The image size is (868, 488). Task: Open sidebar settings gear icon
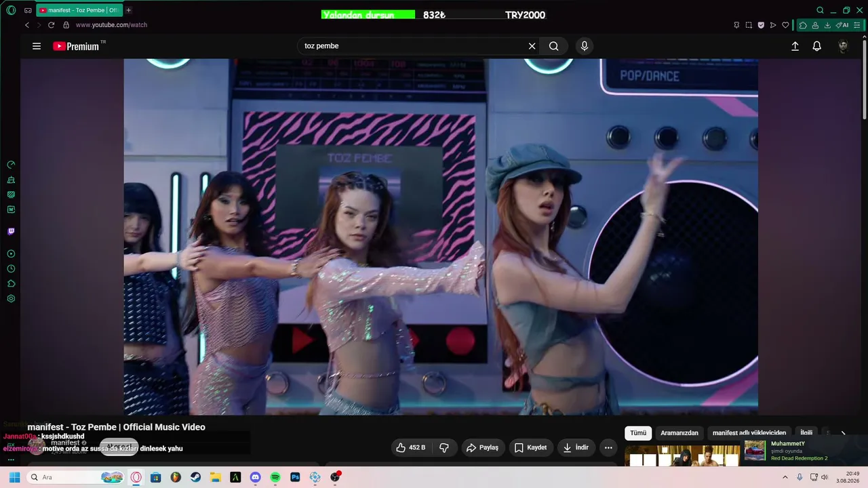click(11, 298)
